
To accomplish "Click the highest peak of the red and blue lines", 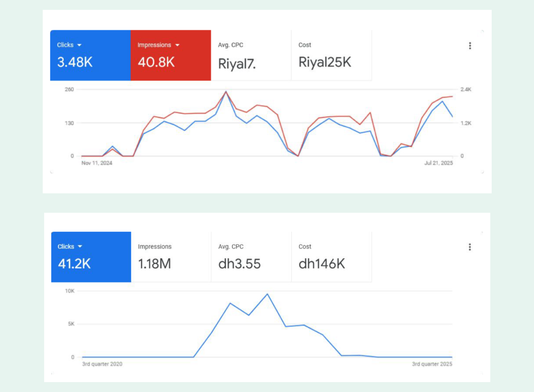I will (226, 92).
